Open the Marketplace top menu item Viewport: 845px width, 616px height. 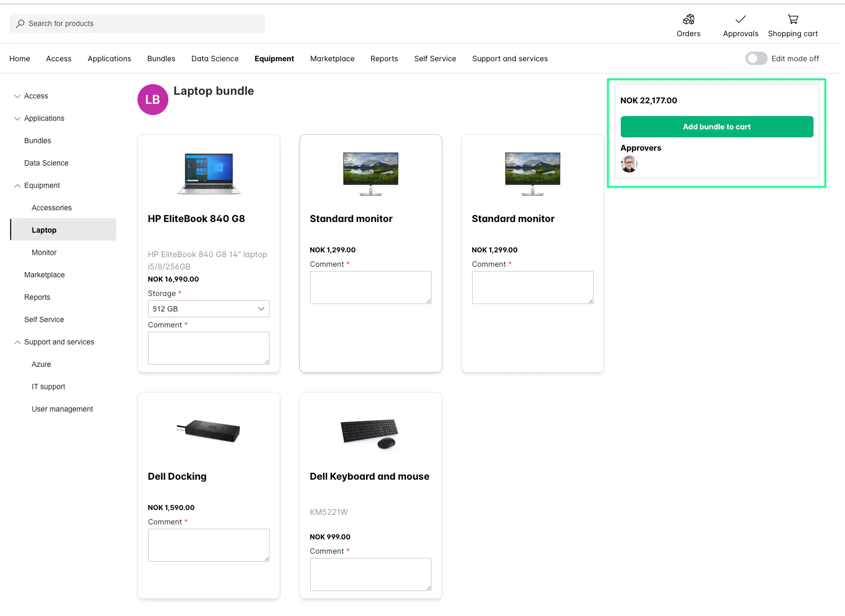click(x=332, y=59)
